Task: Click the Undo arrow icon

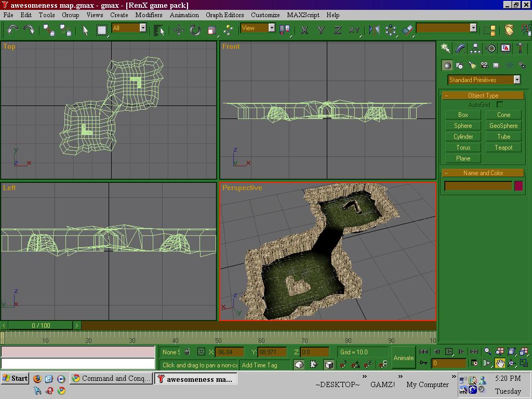Action: 13,30
